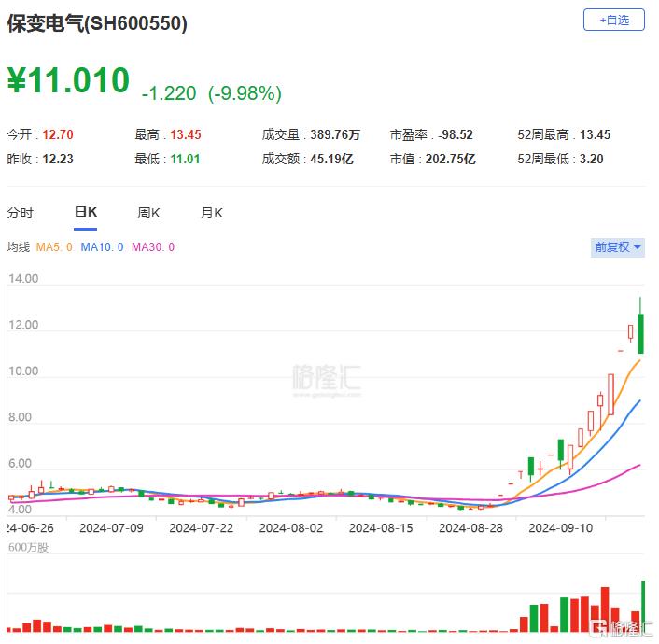Open the 周K weekly chart tab
Viewport: 659px width, 644px height.
tap(148, 213)
